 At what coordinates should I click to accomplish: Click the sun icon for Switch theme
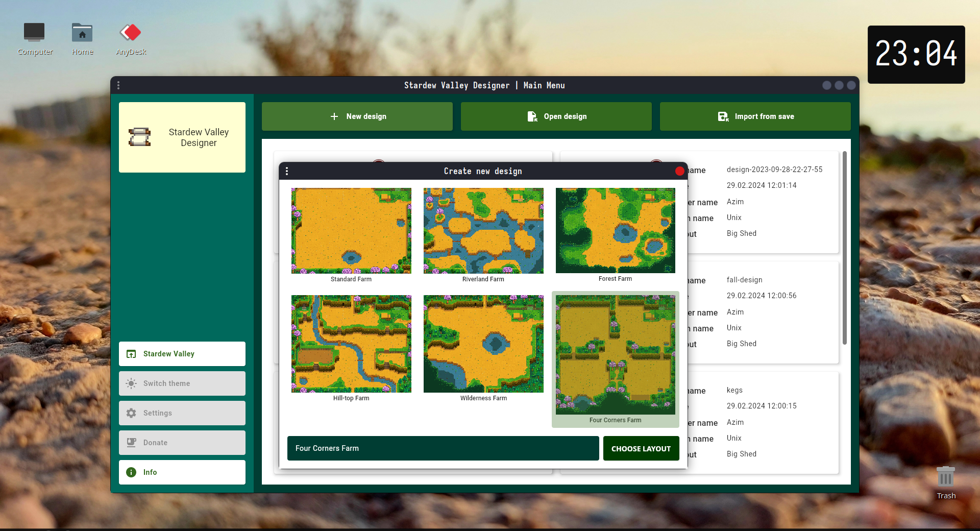tap(131, 383)
